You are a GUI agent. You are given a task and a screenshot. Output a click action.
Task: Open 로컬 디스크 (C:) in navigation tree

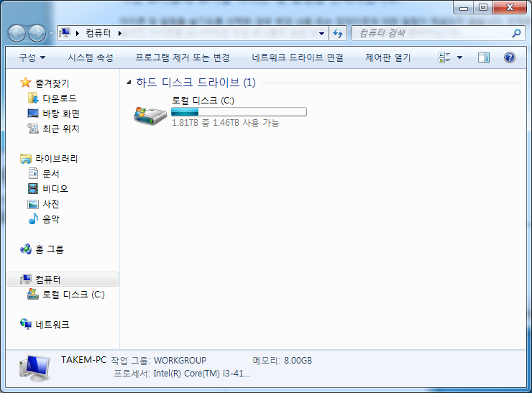tap(73, 295)
